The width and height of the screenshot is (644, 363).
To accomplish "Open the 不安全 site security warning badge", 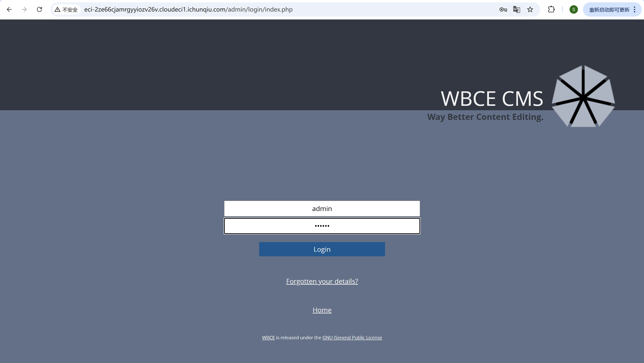I will tap(66, 9).
